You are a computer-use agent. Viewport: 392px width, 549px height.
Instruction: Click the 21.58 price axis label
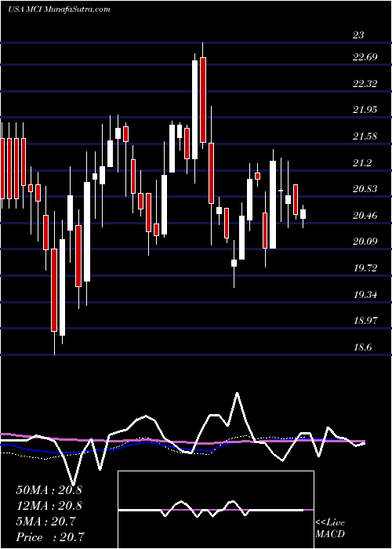click(365, 136)
